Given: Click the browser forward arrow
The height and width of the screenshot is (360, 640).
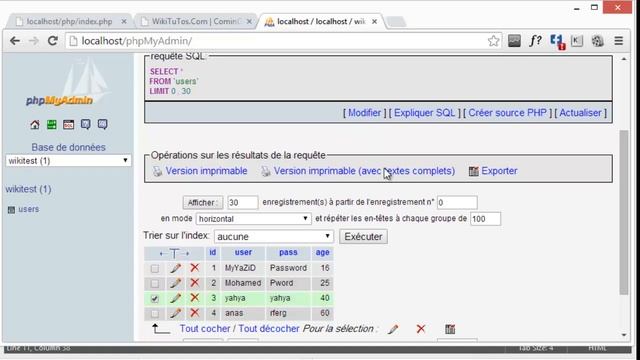Looking at the screenshot, I should coord(34,41).
